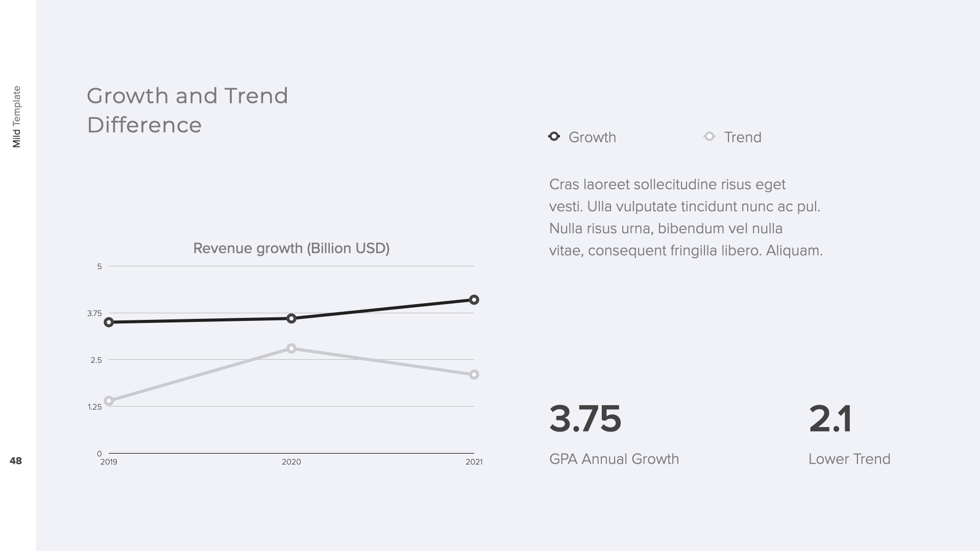
Task: Click the 'GPA Annual Growth' caption
Action: tap(614, 459)
